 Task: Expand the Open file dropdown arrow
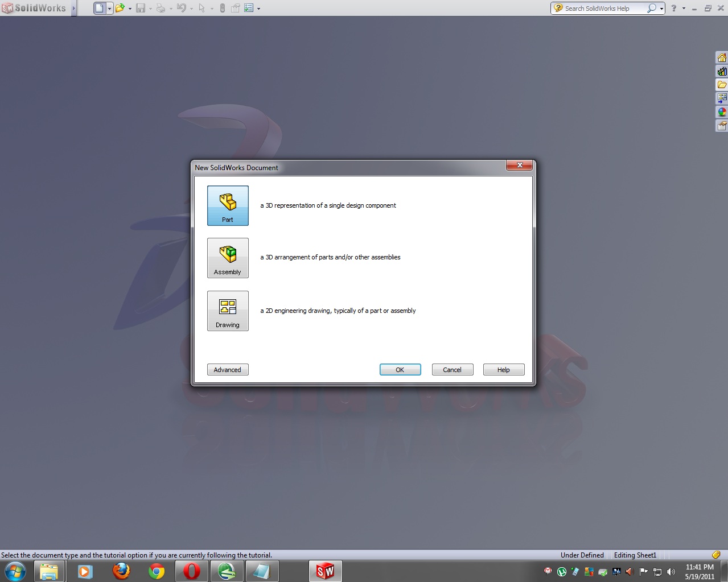[130, 9]
